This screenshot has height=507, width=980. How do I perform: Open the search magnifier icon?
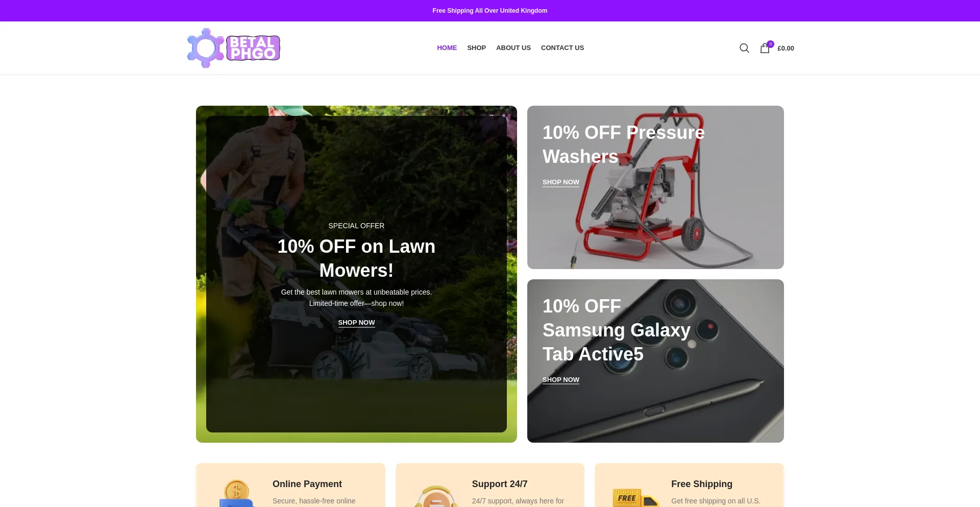744,48
